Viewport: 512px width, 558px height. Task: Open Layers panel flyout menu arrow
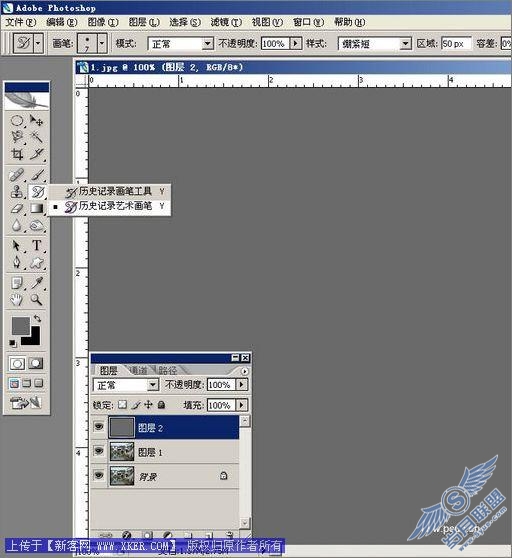pos(244,371)
